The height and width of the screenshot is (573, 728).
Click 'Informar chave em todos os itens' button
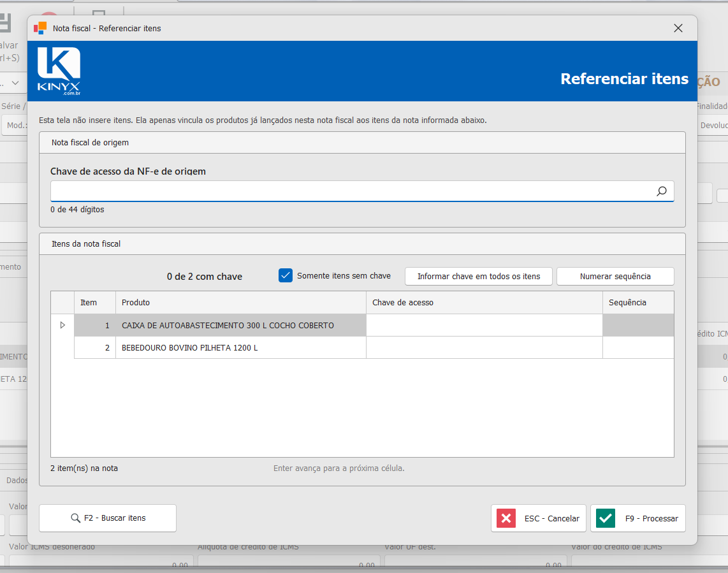(x=479, y=276)
